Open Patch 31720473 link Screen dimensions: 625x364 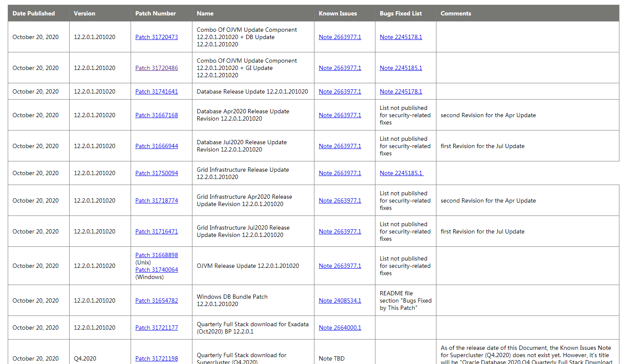point(156,37)
